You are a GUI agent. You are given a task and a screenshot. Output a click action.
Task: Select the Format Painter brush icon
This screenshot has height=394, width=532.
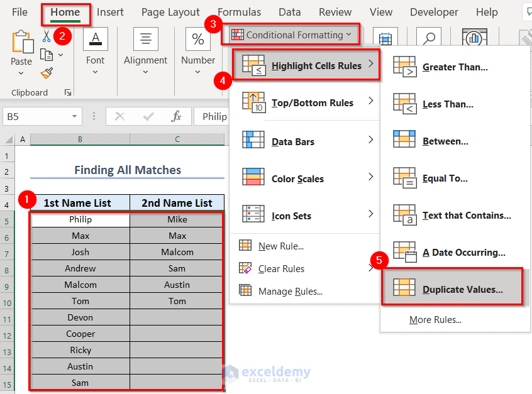pyautogui.click(x=47, y=74)
